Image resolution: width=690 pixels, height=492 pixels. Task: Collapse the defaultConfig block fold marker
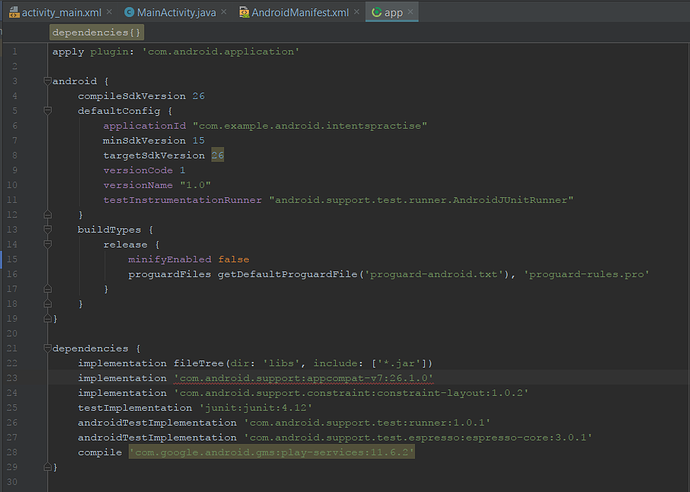click(48, 110)
